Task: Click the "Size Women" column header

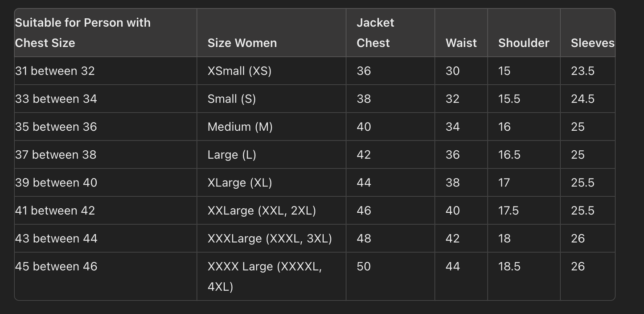Action: [x=242, y=43]
